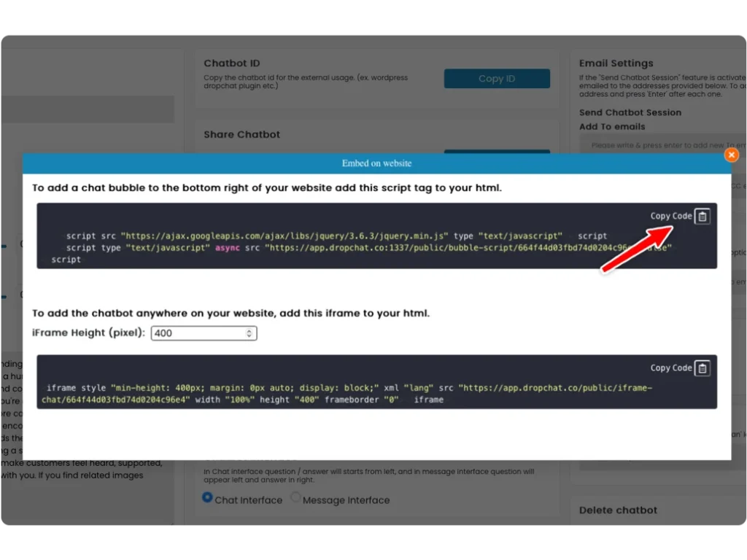
Task: Click the jquery script source URL text
Action: tap(285, 236)
